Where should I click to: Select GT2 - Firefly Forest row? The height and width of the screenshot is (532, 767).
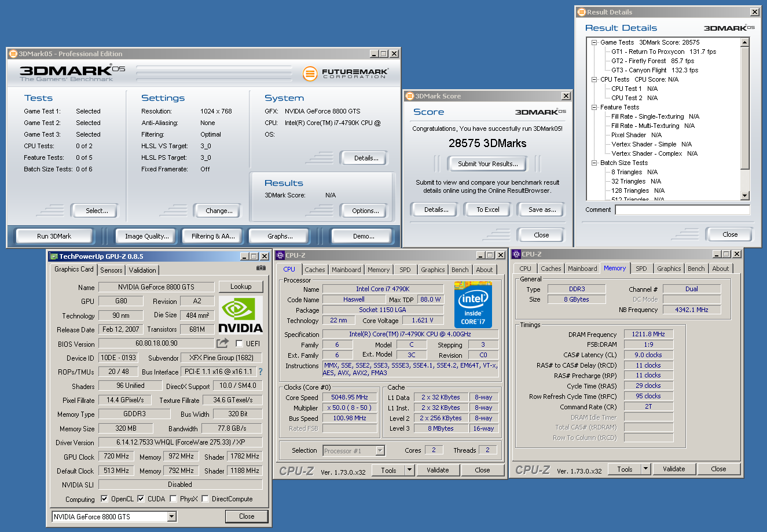pos(653,61)
